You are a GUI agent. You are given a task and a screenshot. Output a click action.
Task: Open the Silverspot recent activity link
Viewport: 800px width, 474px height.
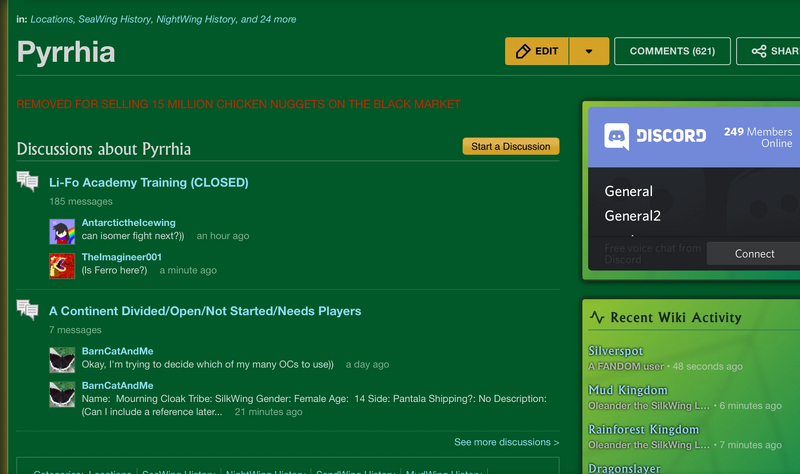click(x=615, y=351)
